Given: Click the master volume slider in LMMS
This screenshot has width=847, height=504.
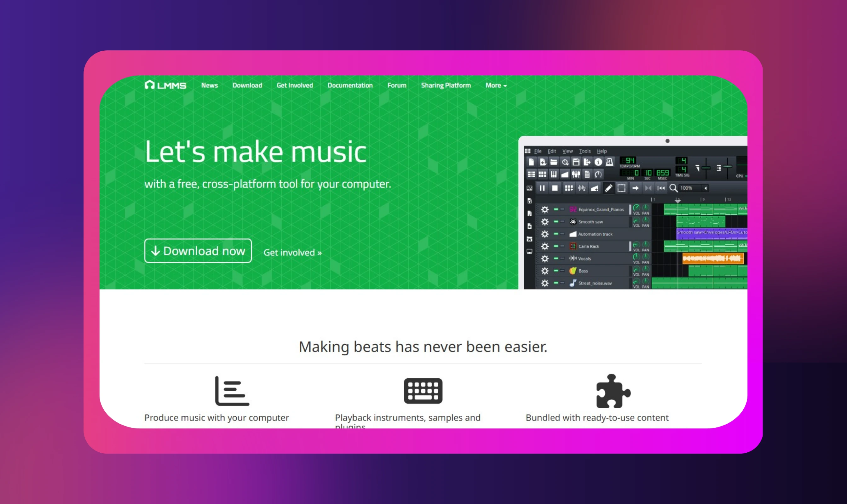Looking at the screenshot, I should coord(706,168).
